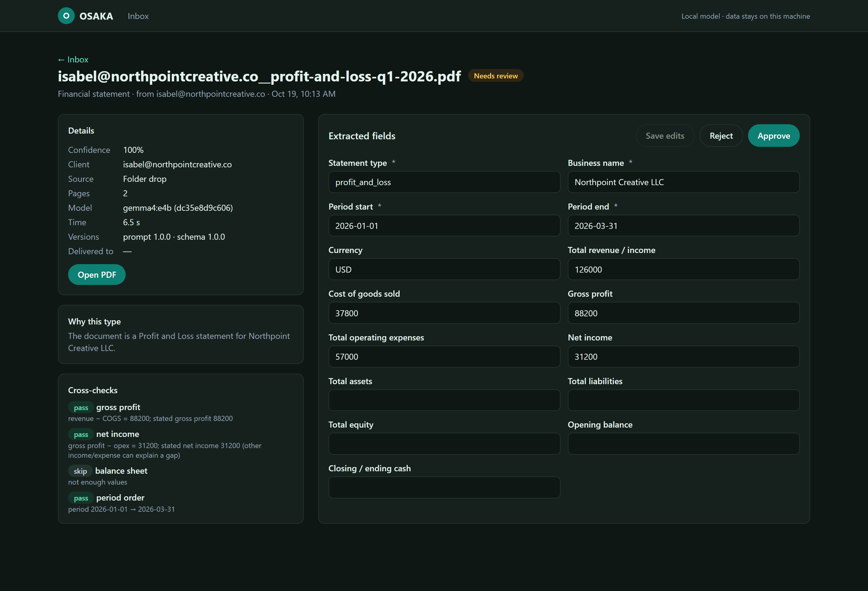Click into the Currency field

pyautogui.click(x=444, y=269)
